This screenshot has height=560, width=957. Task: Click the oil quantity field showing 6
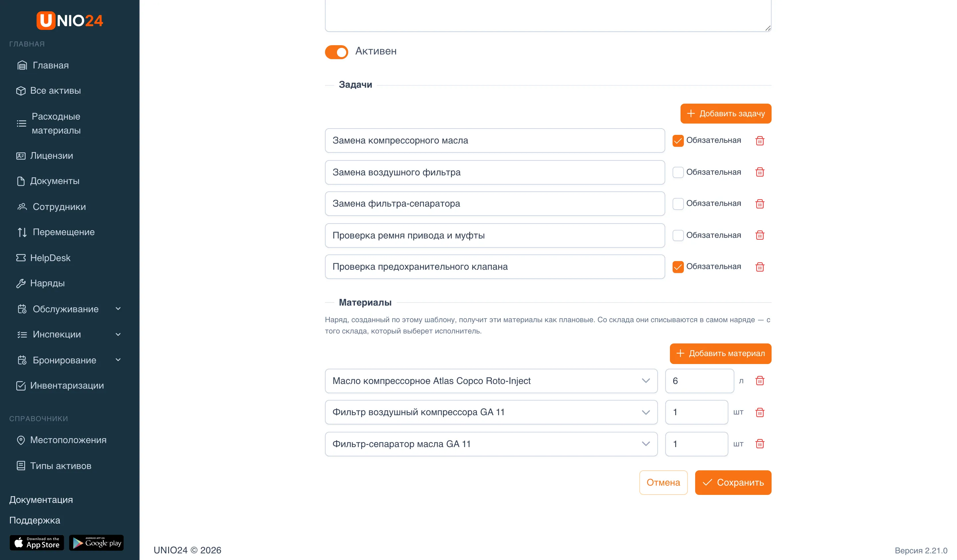point(699,381)
